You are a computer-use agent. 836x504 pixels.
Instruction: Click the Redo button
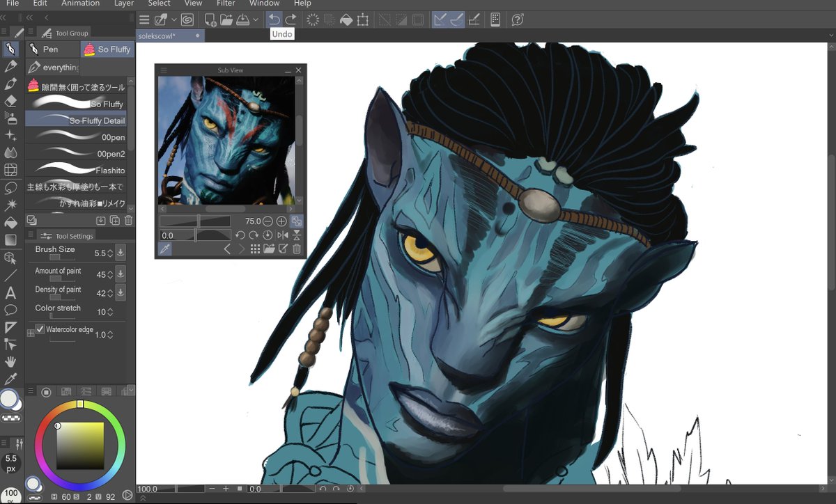291,19
